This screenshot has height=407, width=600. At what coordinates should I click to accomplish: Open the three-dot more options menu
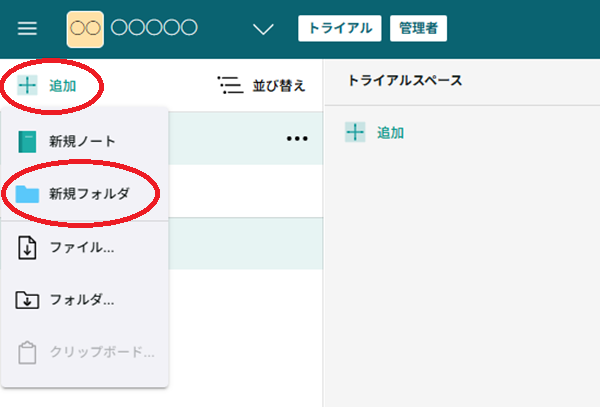297,139
